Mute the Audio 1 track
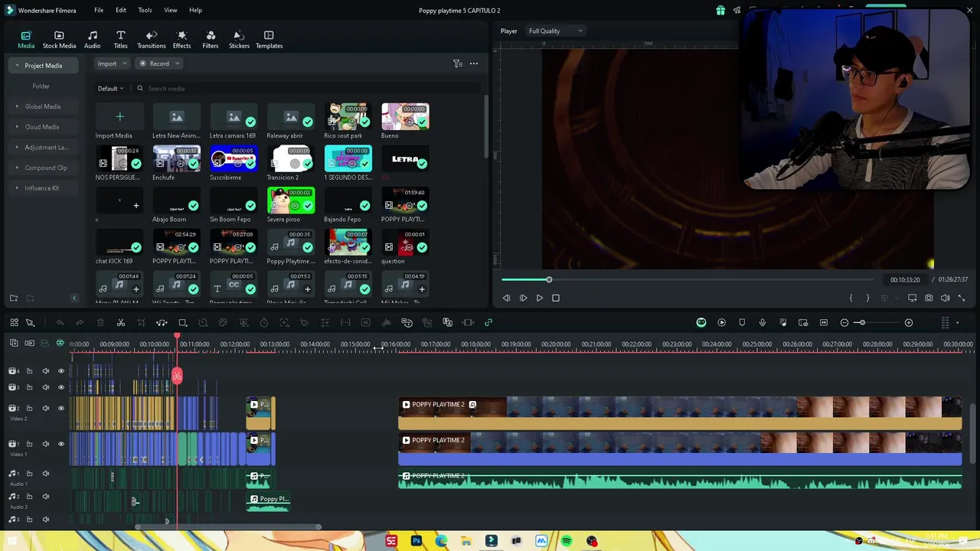This screenshot has width=980, height=551. click(45, 474)
